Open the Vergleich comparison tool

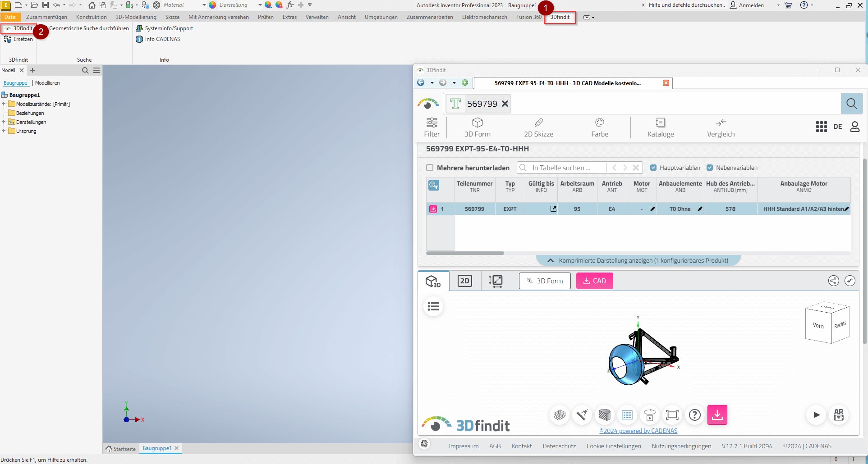tap(720, 127)
